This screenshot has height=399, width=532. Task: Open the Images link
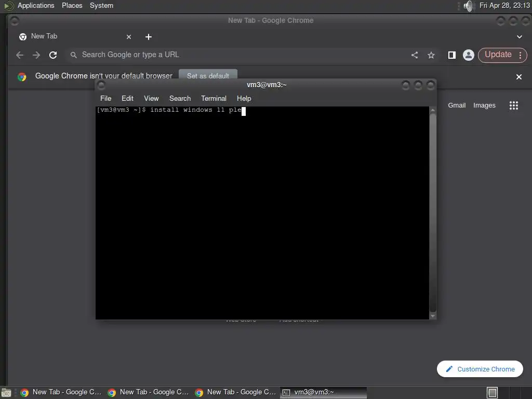point(484,105)
